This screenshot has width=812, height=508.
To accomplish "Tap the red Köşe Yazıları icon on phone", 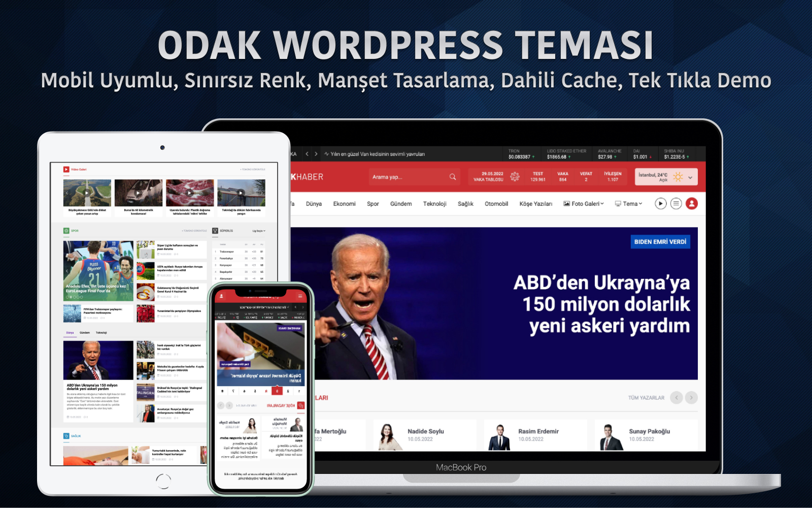I will click(x=301, y=405).
